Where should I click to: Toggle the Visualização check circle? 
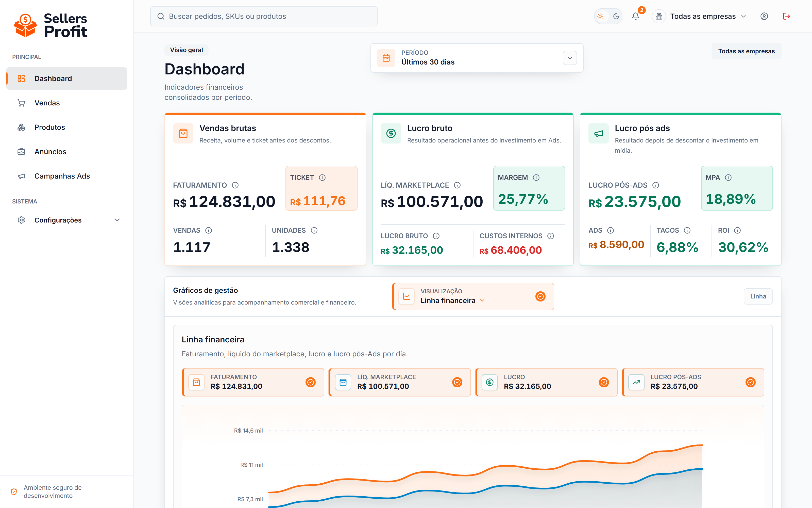click(540, 296)
